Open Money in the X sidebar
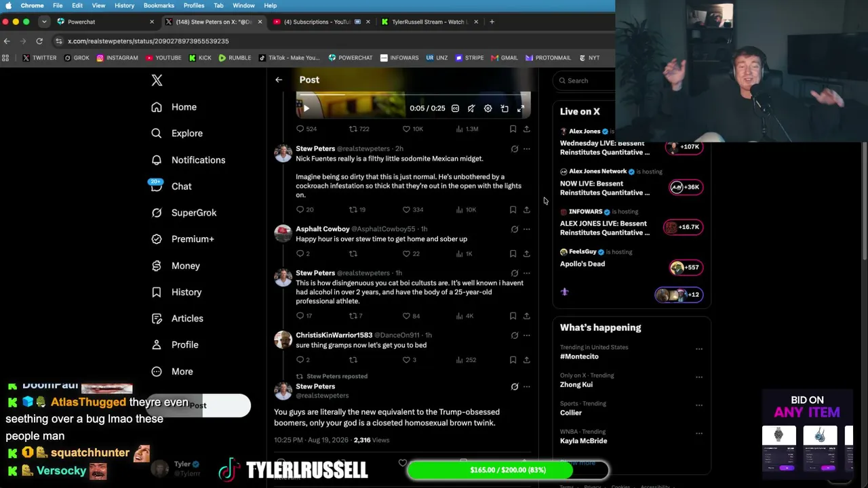 (x=176, y=266)
